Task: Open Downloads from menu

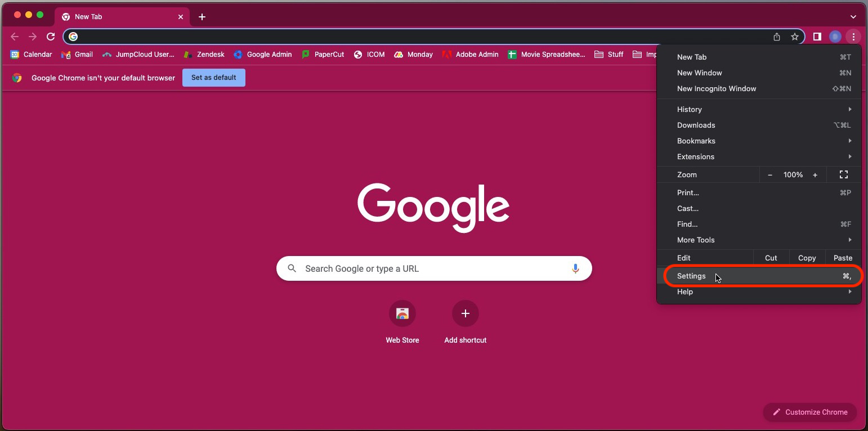Action: point(759,125)
